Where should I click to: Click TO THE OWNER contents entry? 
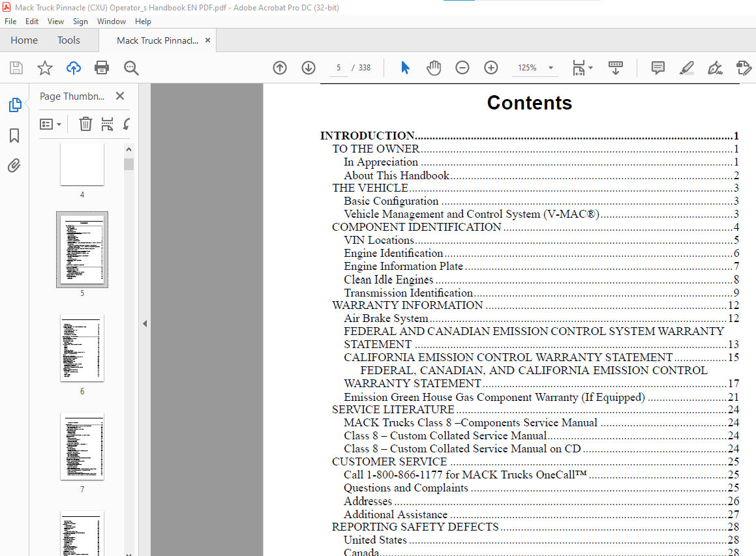coord(535,149)
